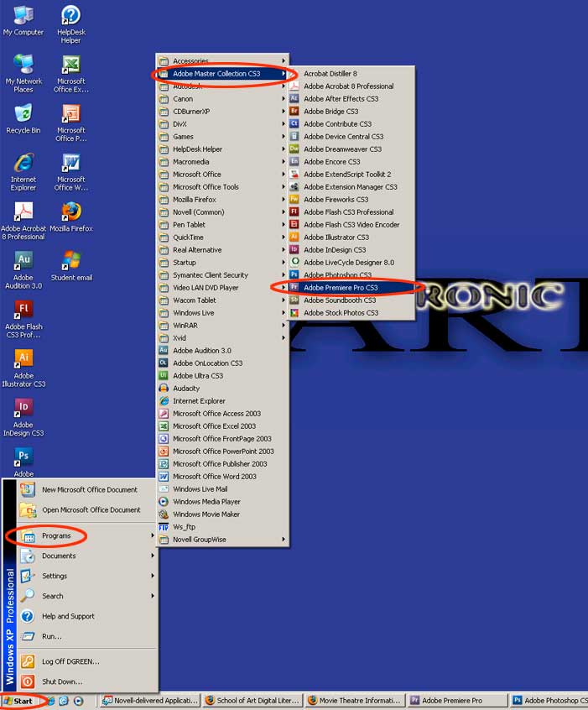This screenshot has width=588, height=710.
Task: Choose Log Off DGREEN...
Action: [x=87, y=661]
